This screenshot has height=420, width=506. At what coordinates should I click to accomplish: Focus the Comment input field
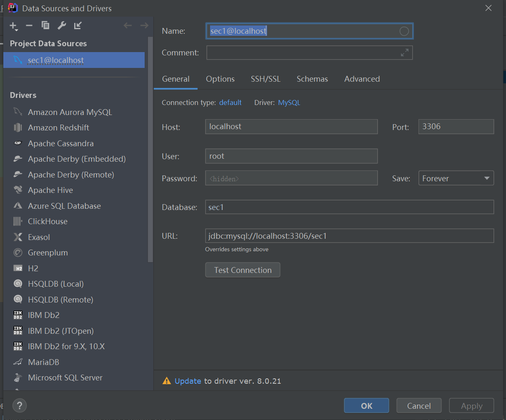pyautogui.click(x=309, y=53)
